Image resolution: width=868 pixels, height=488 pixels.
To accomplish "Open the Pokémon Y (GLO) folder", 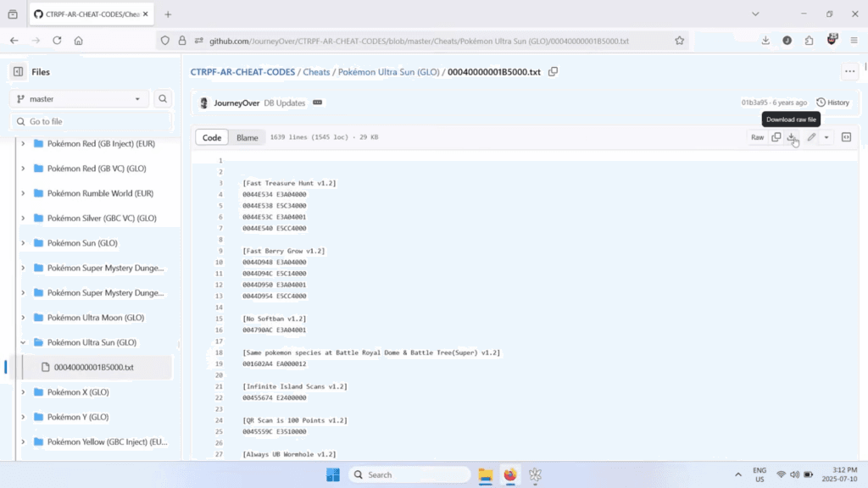I will pyautogui.click(x=78, y=417).
